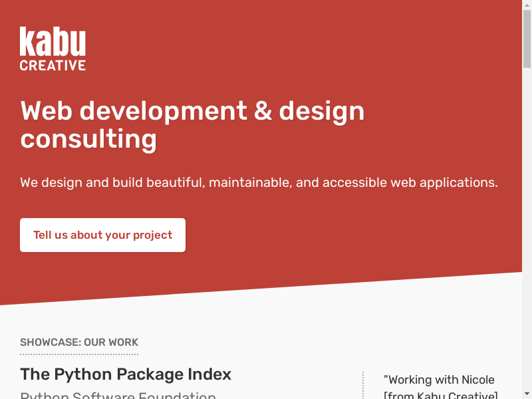Click the word CREATIVE in the logo
This screenshot has width=532, height=399.
[x=53, y=65]
